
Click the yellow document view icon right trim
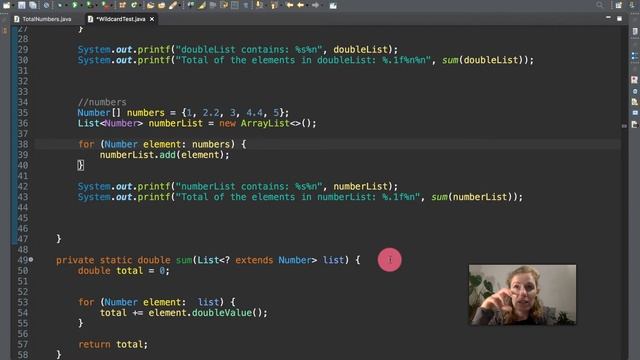[635, 102]
